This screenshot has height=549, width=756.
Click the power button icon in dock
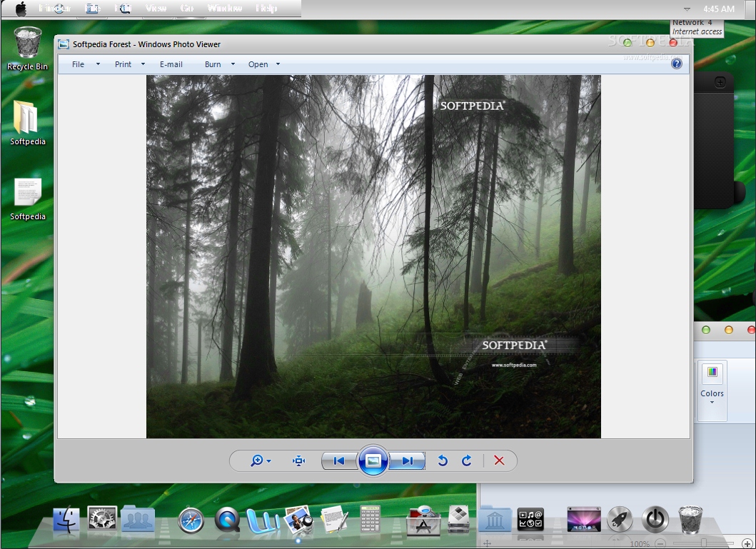[x=655, y=520]
